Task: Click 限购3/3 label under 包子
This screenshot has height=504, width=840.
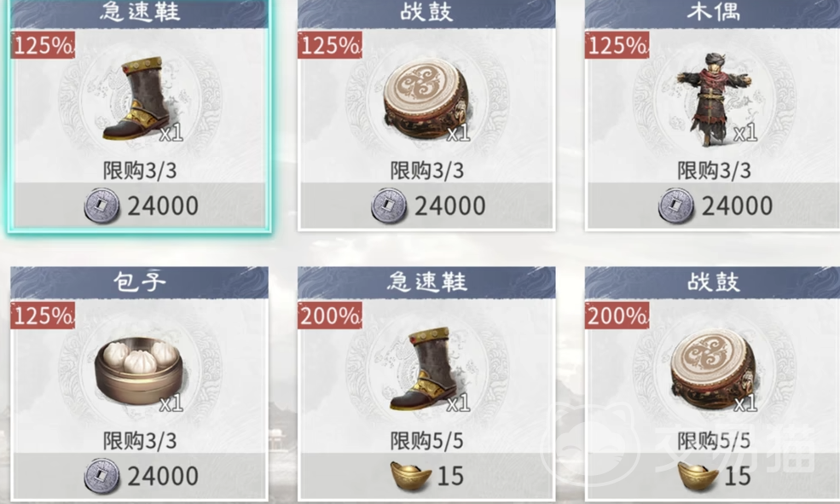Action: (140, 442)
